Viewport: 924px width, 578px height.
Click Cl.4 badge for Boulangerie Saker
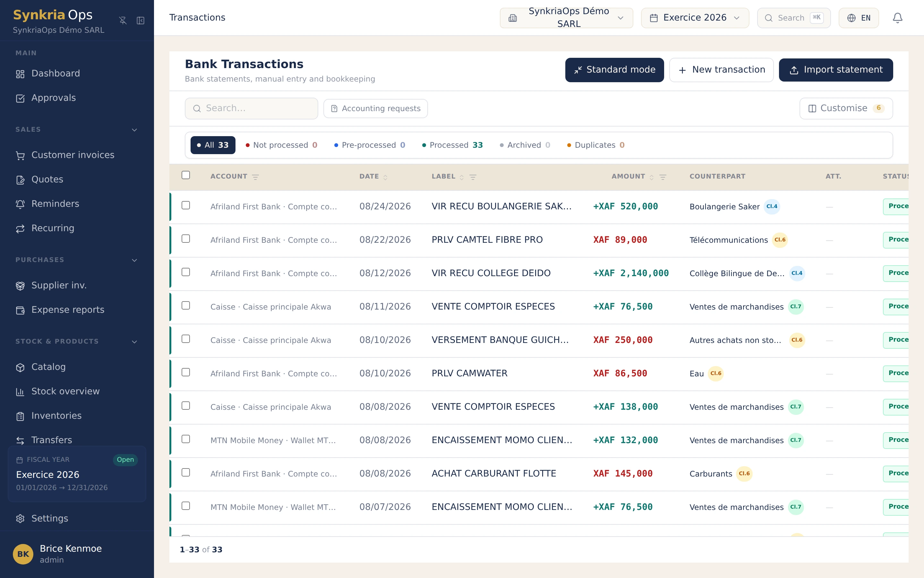772,206
